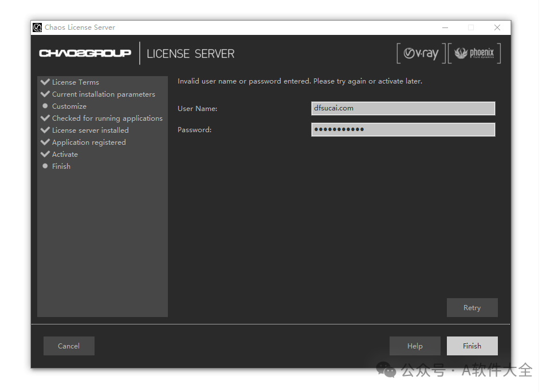Image resolution: width=550 pixels, height=392 pixels.
Task: Select the License Terms step
Action: pyautogui.click(x=76, y=82)
